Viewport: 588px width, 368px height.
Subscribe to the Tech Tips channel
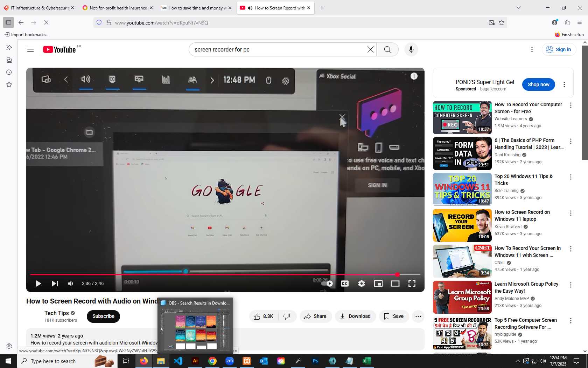click(x=103, y=316)
